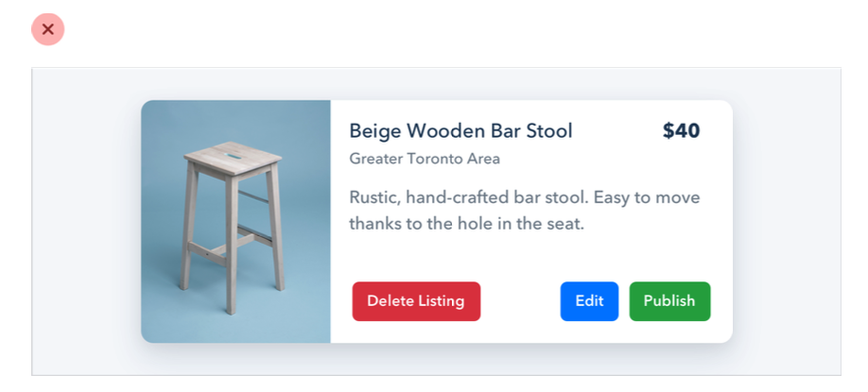The width and height of the screenshot is (868, 392).
Task: Publish the bar stool listing
Action: click(669, 301)
